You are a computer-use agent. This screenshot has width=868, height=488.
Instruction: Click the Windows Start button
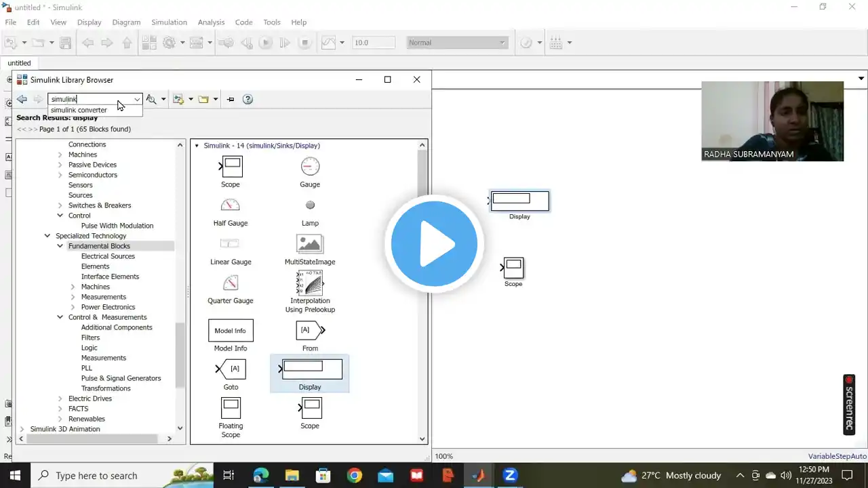click(x=15, y=475)
